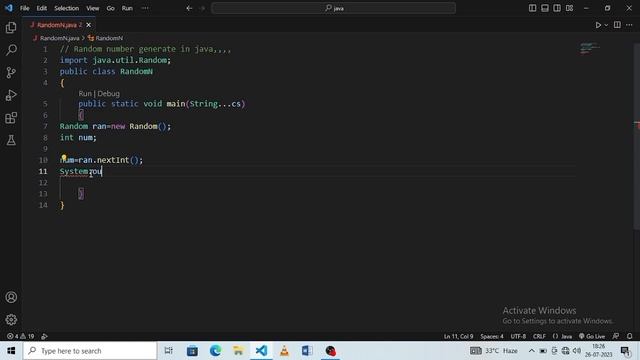Run the Java file with play icon
The image size is (640, 360).
click(x=598, y=25)
